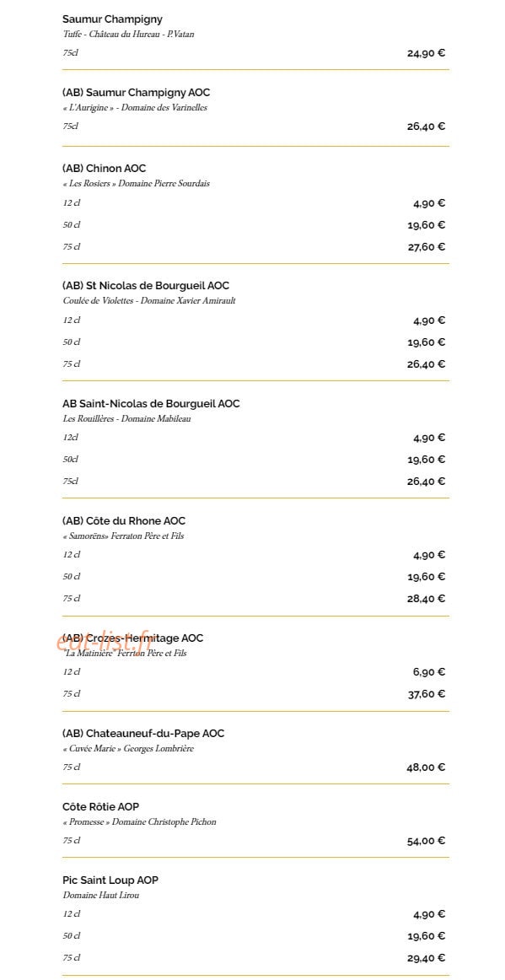
Task: Select the 24,90 € Saumur Champigny price
Action: 427,53
